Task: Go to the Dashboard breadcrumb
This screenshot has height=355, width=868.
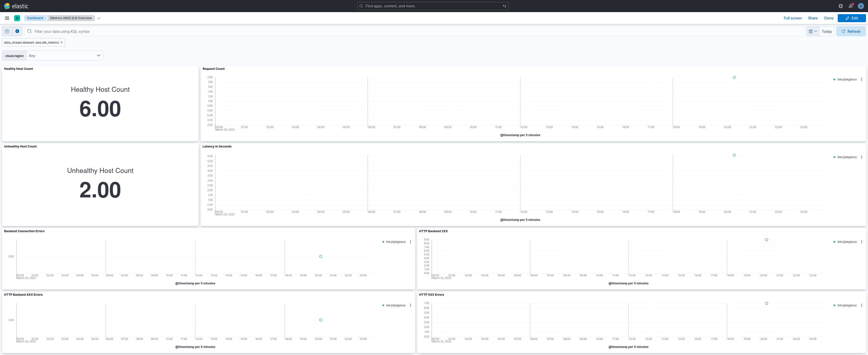Action: coord(35,18)
